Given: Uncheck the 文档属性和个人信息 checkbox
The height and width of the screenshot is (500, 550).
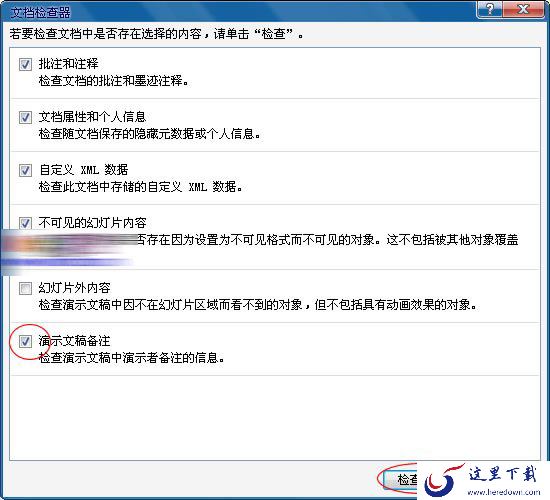Looking at the screenshot, I should tap(25, 117).
